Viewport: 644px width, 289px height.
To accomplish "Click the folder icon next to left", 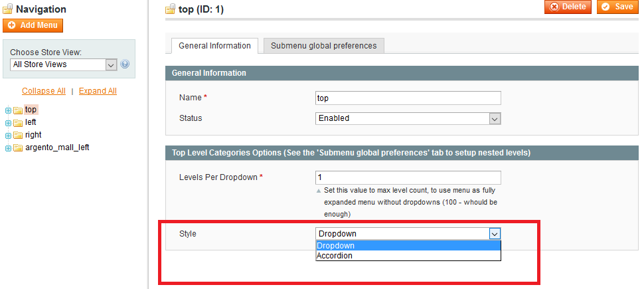I will click(x=18, y=122).
